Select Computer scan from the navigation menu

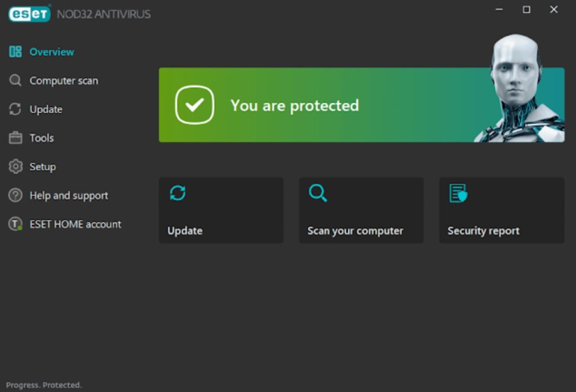[x=64, y=80]
